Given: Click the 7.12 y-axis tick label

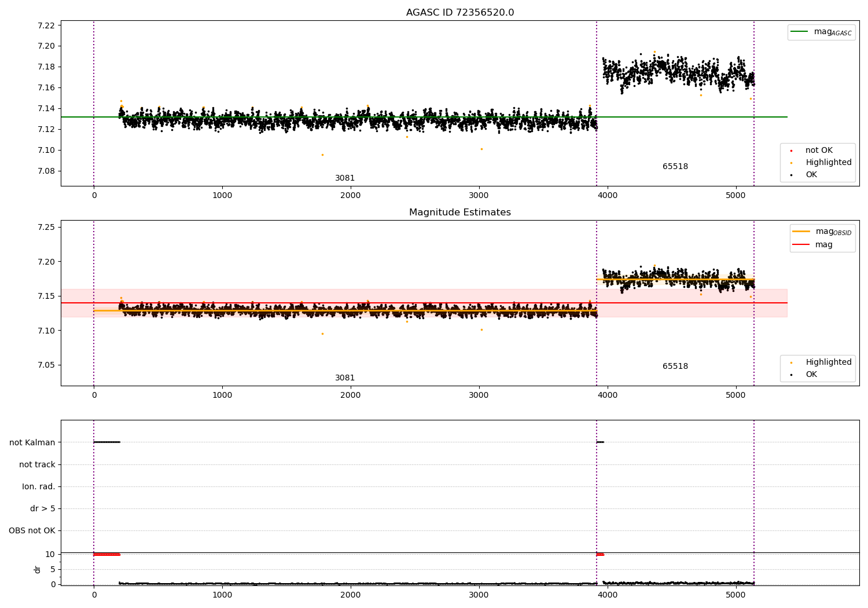Looking at the screenshot, I should [46, 130].
